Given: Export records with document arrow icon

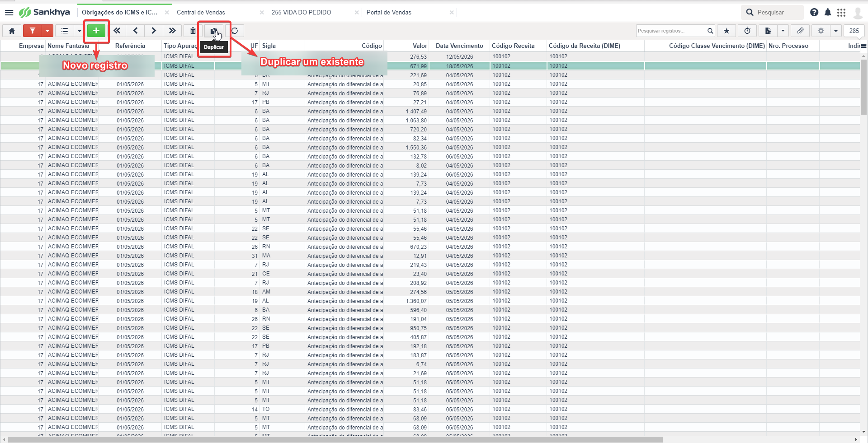Looking at the screenshot, I should [768, 31].
